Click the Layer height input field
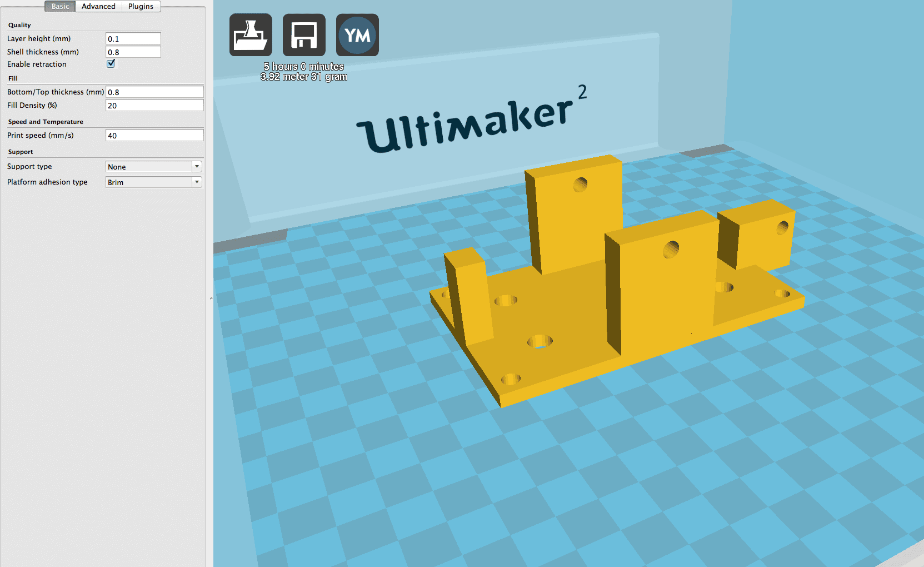Viewport: 924px width, 567px height. coord(133,38)
